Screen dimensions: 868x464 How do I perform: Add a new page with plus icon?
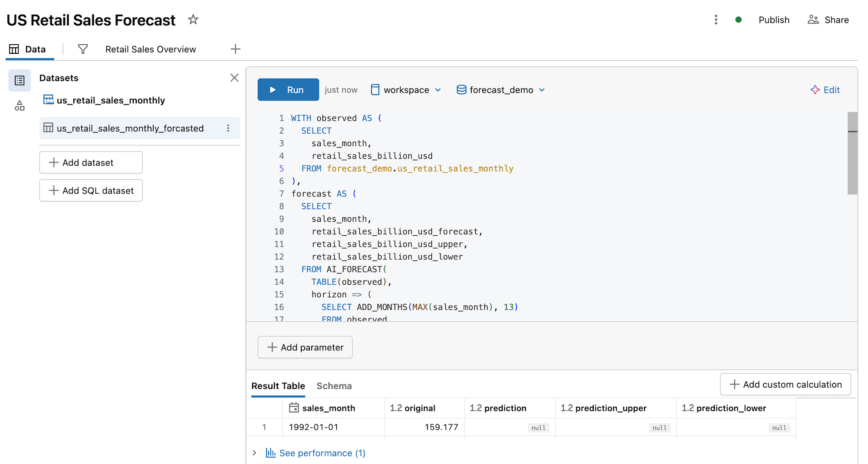(235, 49)
